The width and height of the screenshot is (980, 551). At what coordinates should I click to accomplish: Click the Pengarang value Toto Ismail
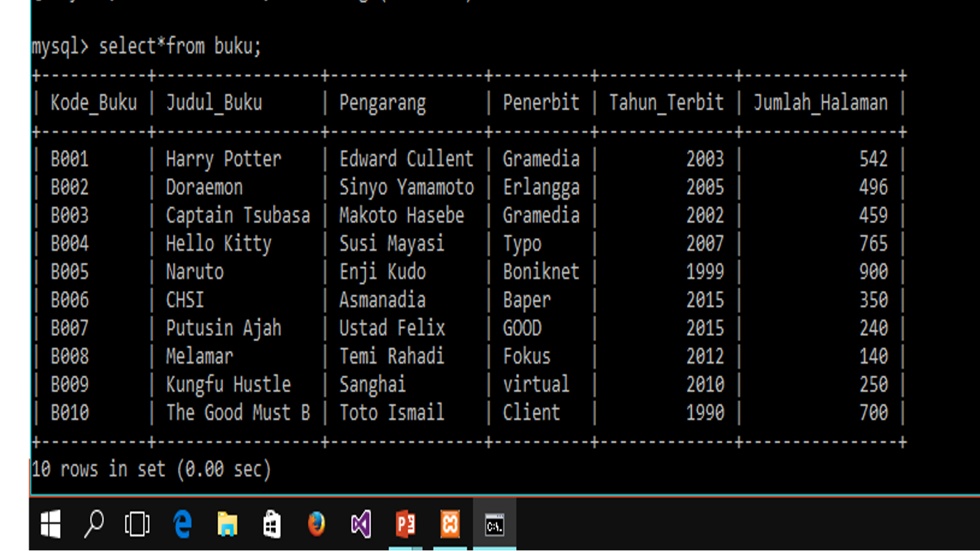(391, 412)
